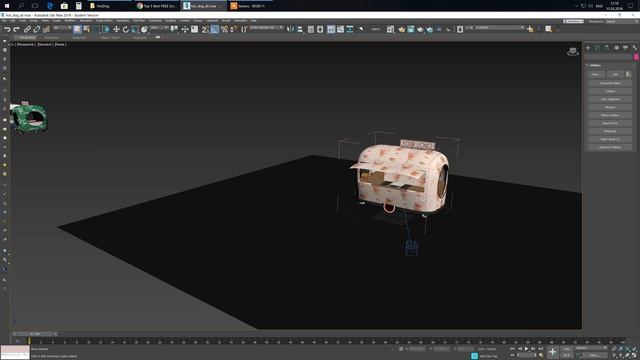This screenshot has width=640, height=360.
Task: Click the Zoom Extents navigation icon
Action: coord(627,349)
